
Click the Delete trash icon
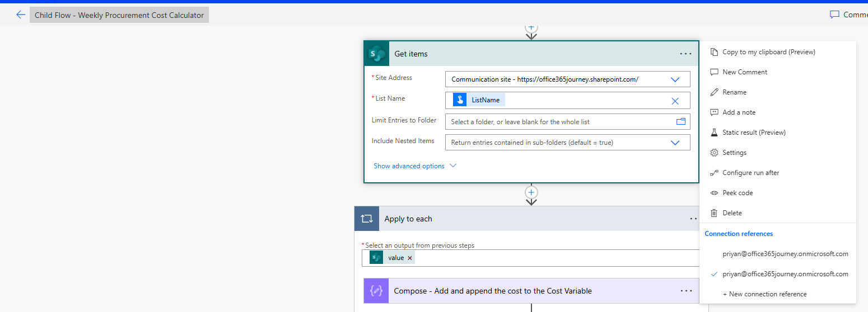click(x=714, y=213)
